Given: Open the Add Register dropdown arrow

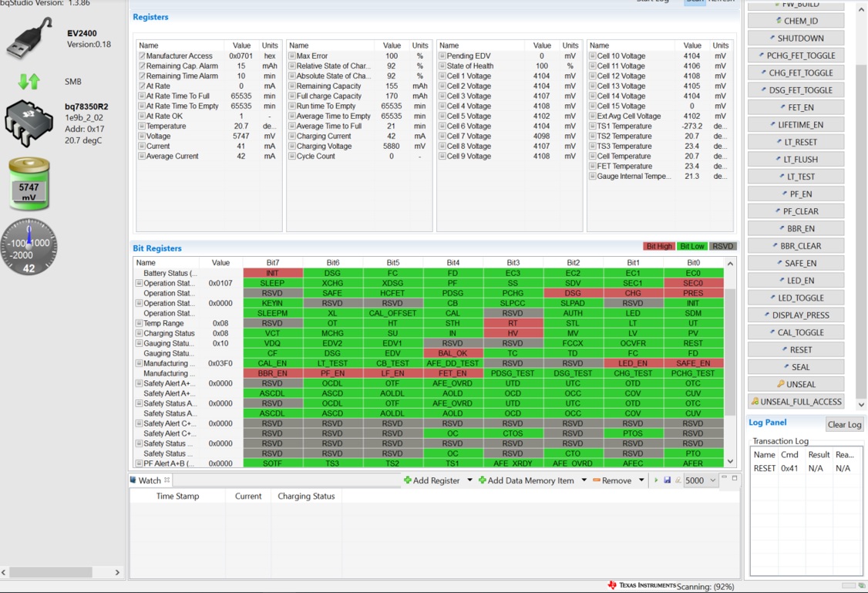Looking at the screenshot, I should (x=469, y=480).
